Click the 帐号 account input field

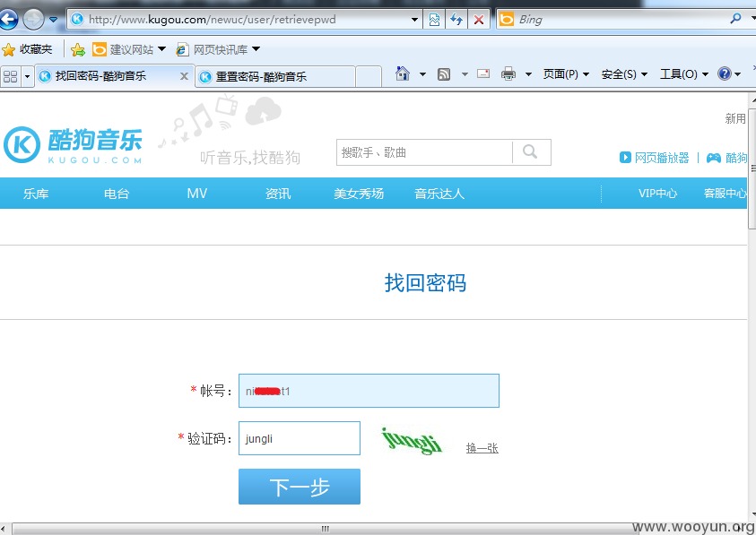pyautogui.click(x=369, y=391)
